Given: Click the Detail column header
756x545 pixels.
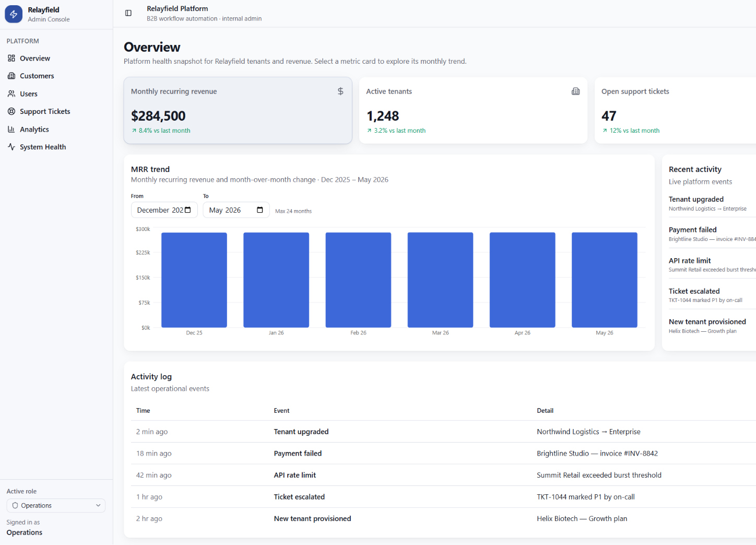Looking at the screenshot, I should point(545,411).
